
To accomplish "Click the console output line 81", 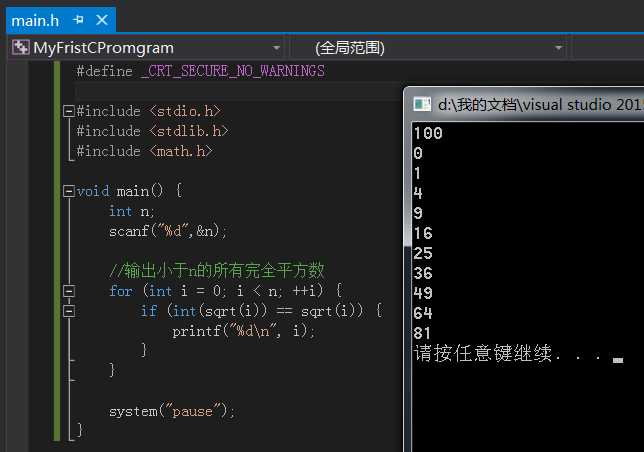I will (x=423, y=333).
